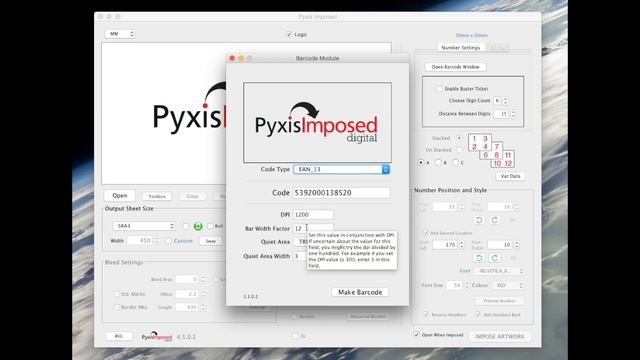The width and height of the screenshot is (640, 360).
Task: Click the Bar Width Factor field
Action: click(x=313, y=228)
